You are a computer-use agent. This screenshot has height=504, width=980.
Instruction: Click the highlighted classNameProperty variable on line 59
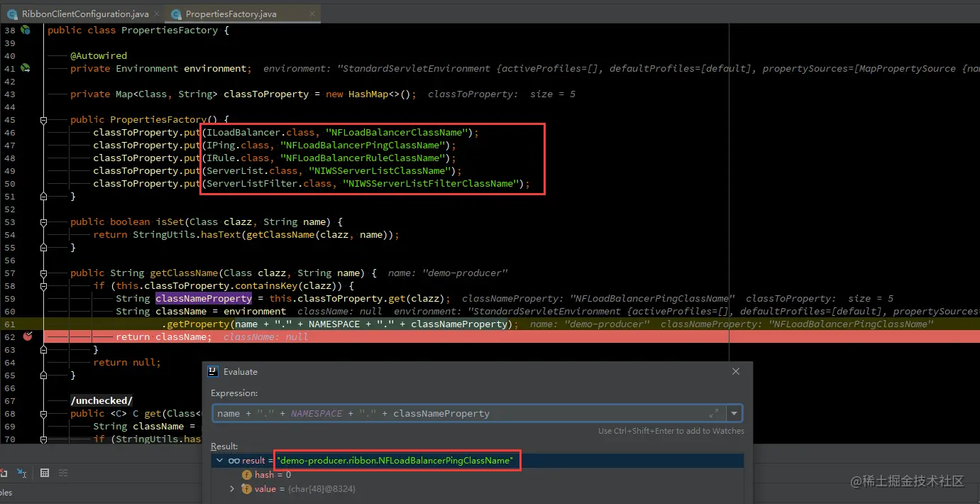coord(204,298)
